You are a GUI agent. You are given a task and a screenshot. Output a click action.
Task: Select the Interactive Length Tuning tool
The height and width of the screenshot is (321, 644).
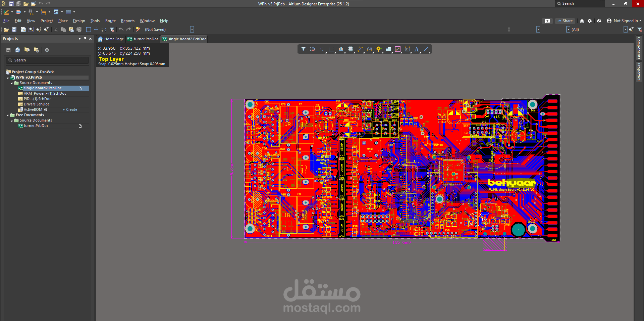[x=369, y=49]
